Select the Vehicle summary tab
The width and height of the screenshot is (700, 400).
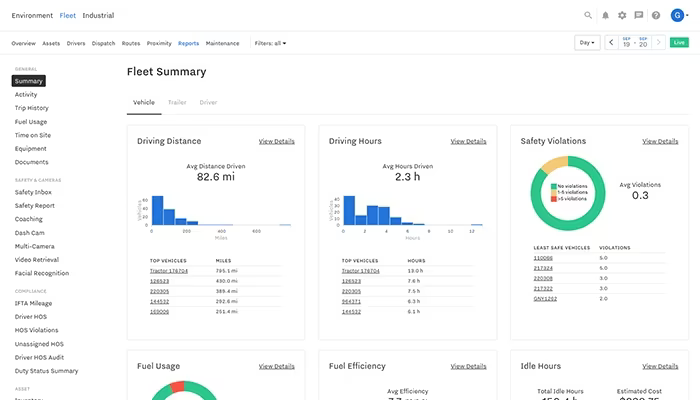pyautogui.click(x=144, y=102)
